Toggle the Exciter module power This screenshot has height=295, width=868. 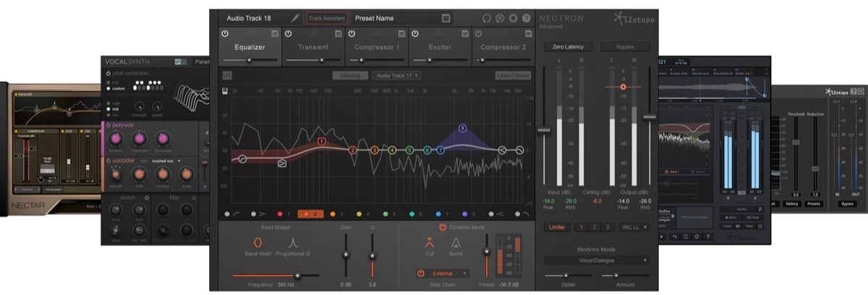point(415,34)
